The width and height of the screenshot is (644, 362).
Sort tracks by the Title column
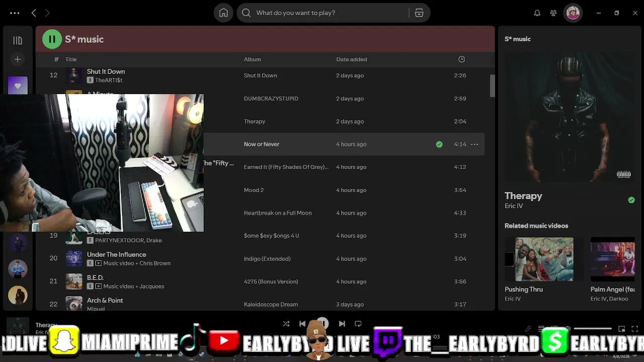71,59
